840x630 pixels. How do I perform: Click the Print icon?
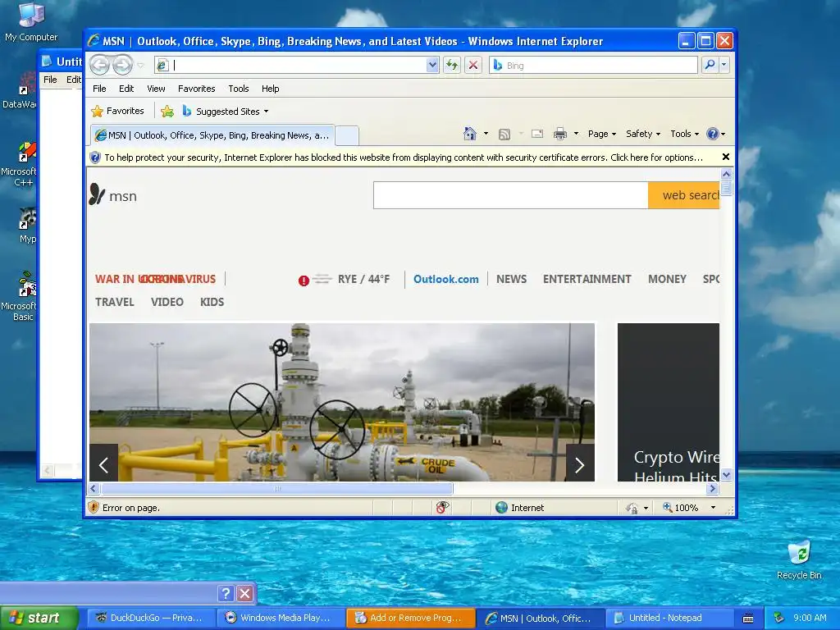click(x=560, y=134)
